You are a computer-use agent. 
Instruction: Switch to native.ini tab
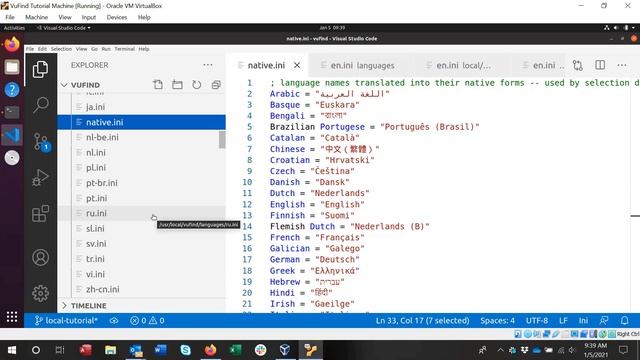click(266, 65)
